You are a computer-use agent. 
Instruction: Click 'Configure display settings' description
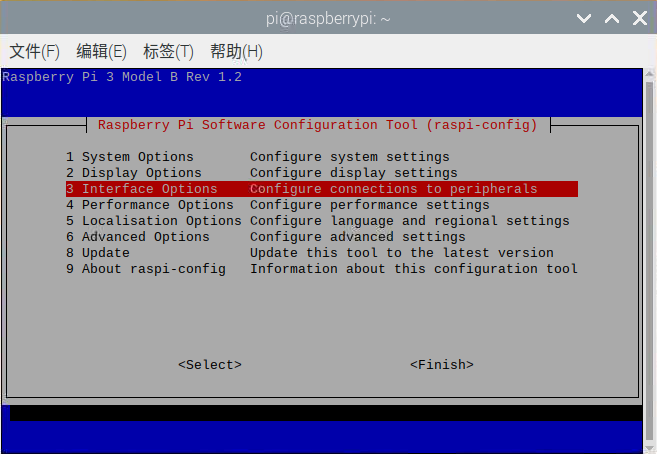pyautogui.click(x=354, y=173)
